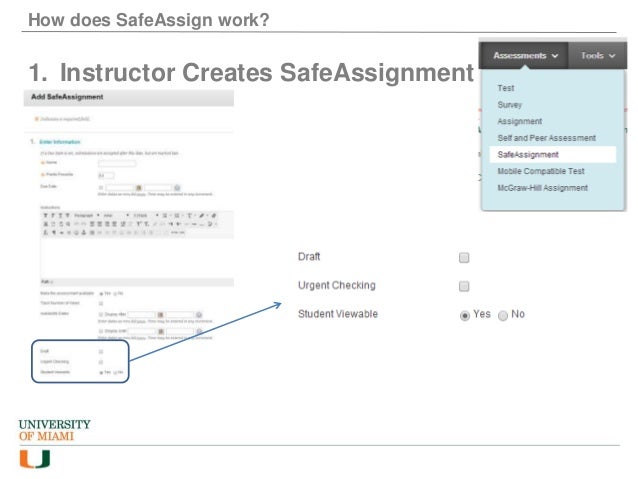Screen dimensions: 638x479
Task: Tick the Draft checkbox in enlarged callout
Action: tap(464, 258)
